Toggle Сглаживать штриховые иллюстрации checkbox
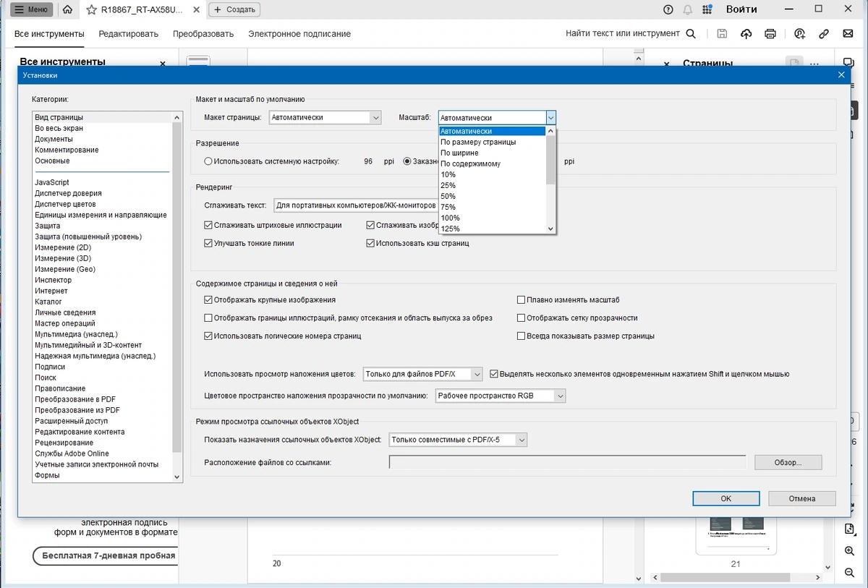The image size is (868, 588). click(208, 226)
